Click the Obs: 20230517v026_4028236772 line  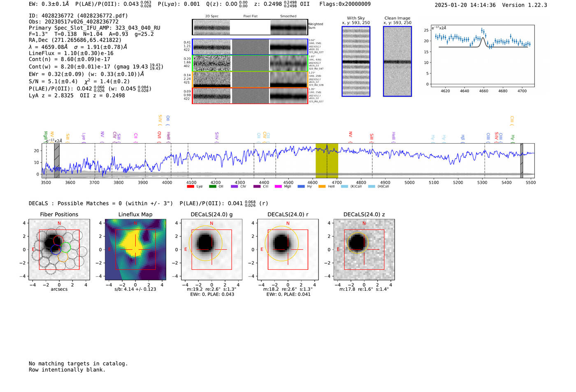point(74,21)
